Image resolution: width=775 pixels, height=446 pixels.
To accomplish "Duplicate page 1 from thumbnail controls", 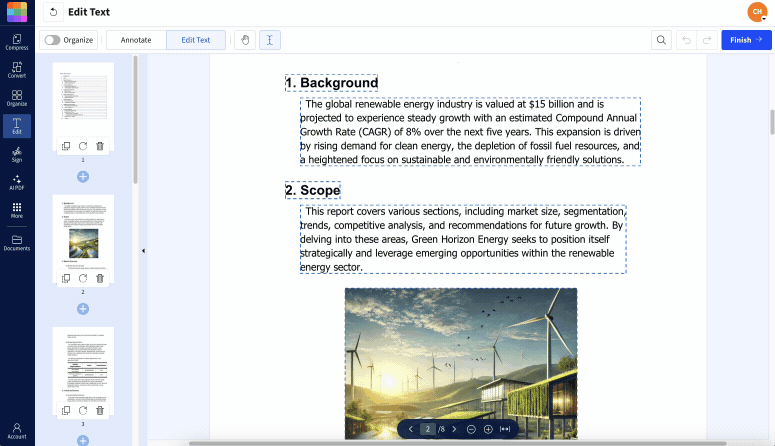I will pos(66,146).
